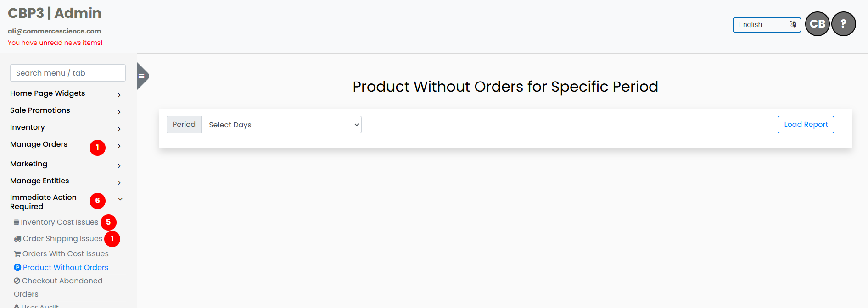The width and height of the screenshot is (868, 308).
Task: Click the Order Shipping Issues truck icon
Action: point(17,239)
